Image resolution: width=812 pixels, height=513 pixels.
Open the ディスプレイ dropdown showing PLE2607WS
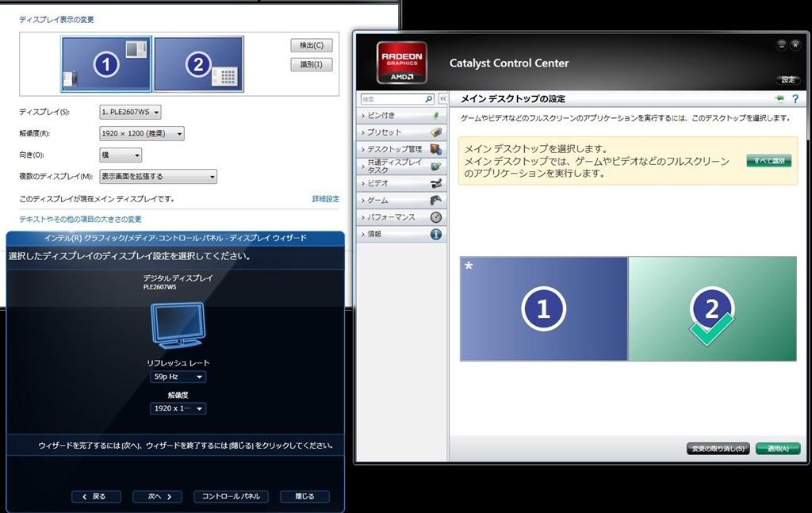pyautogui.click(x=131, y=113)
